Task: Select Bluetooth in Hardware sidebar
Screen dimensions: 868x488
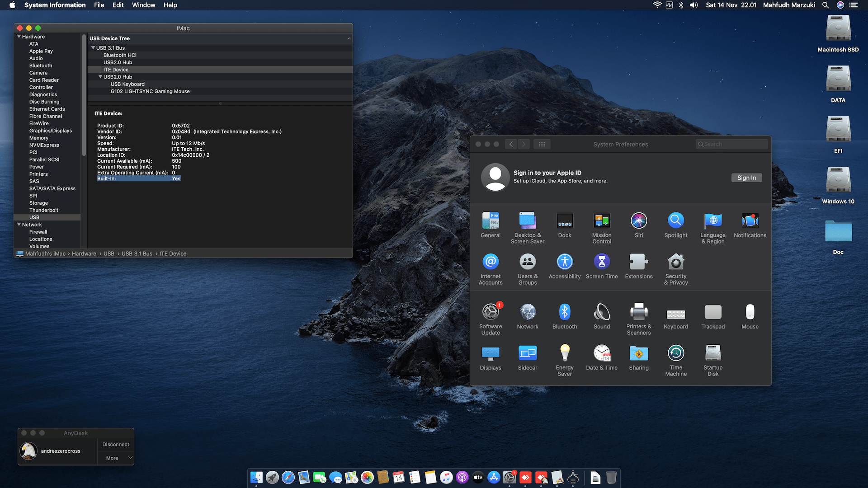Action: click(41, 66)
